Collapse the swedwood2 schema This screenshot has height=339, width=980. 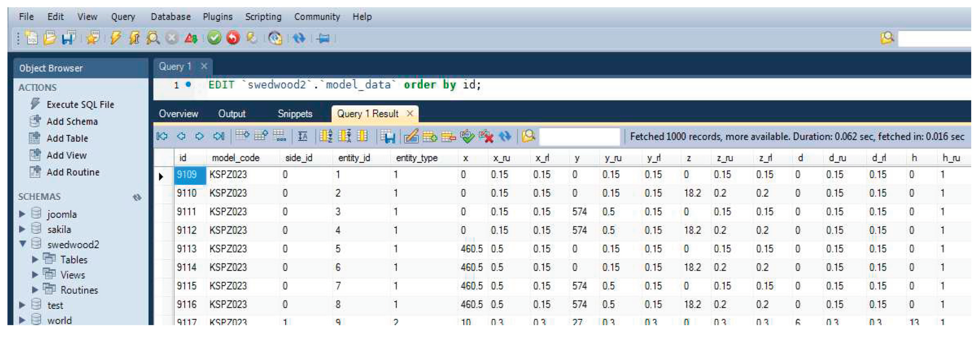point(23,244)
